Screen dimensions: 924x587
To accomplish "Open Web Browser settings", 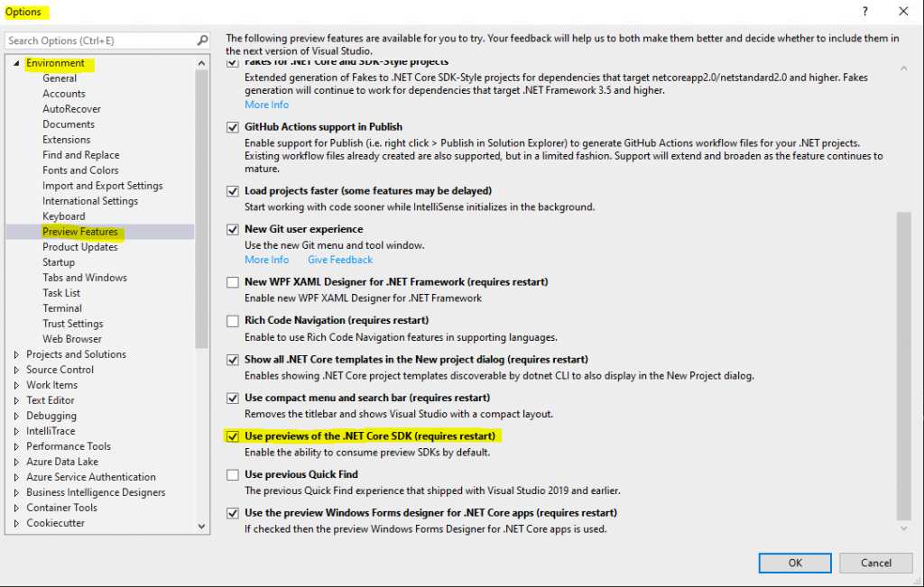I will (72, 338).
